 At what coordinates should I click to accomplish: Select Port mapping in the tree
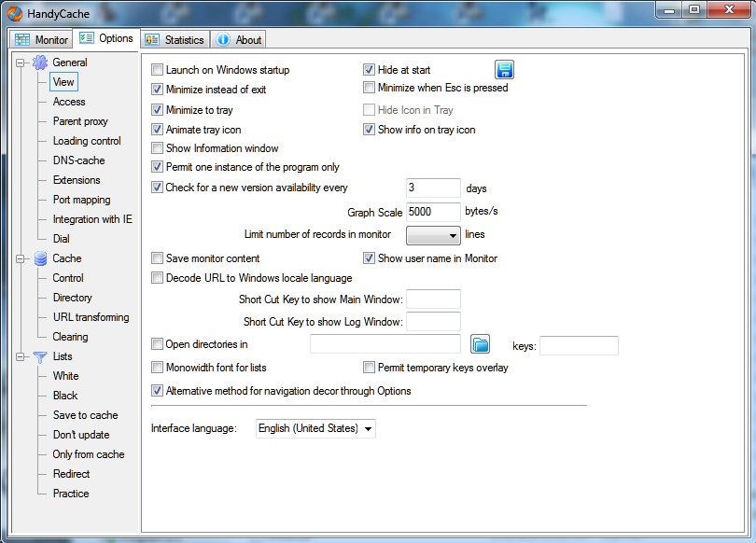81,200
